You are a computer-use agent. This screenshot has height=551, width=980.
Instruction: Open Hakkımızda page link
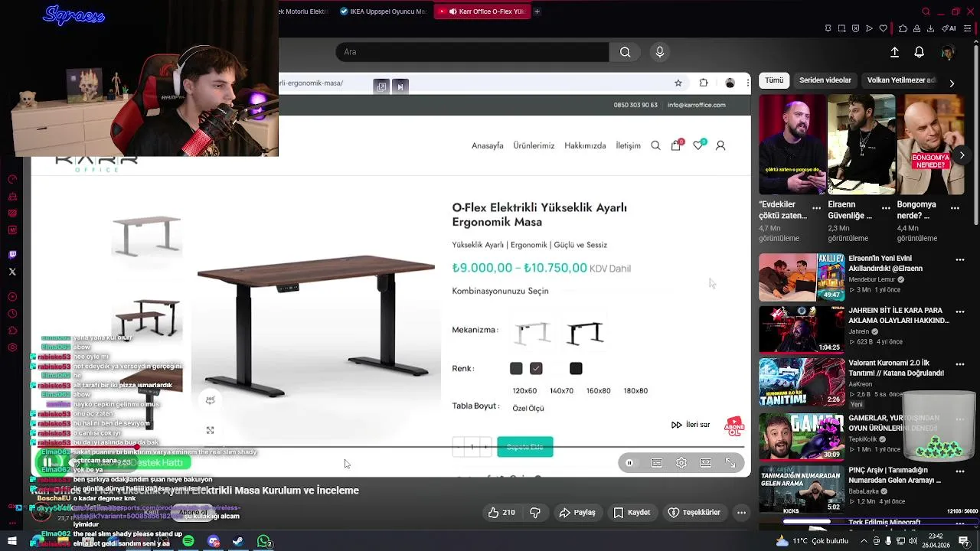point(585,145)
